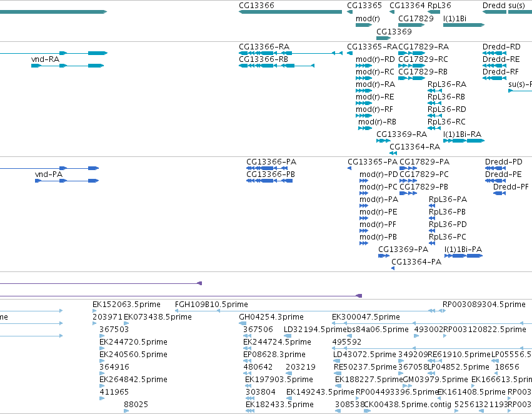The width and height of the screenshot is (532, 414).
Task: Click the CG13369-RA transcript label
Action: (x=402, y=134)
